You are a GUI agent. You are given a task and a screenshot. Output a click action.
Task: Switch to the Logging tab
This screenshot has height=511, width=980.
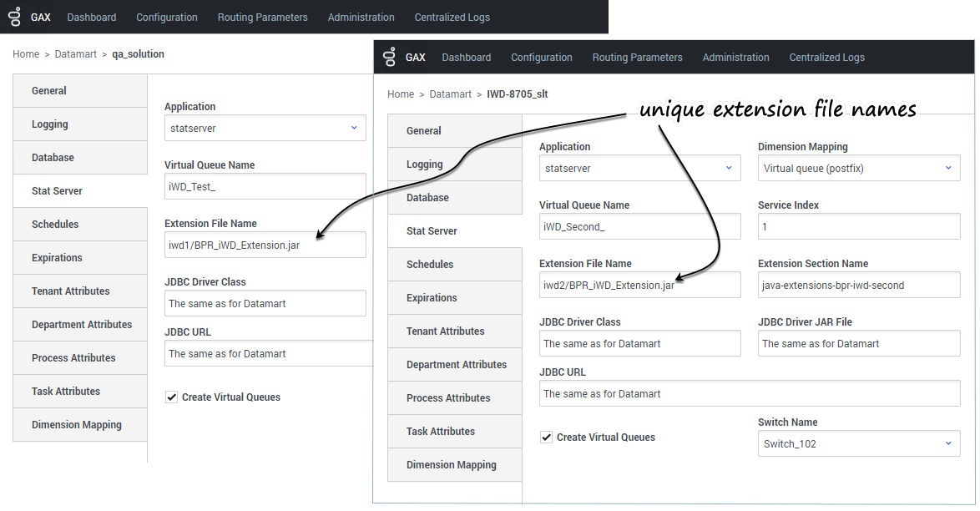[x=424, y=164]
